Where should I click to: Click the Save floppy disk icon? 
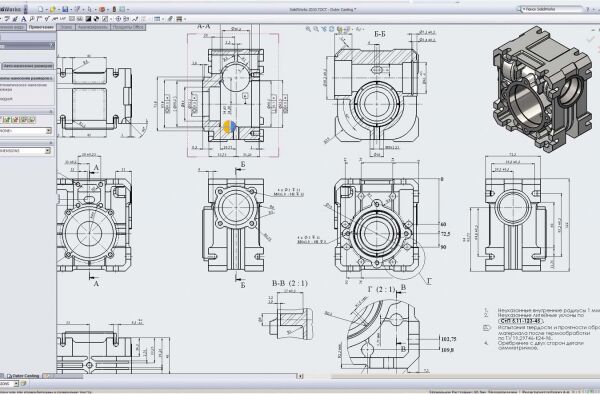(65, 9)
